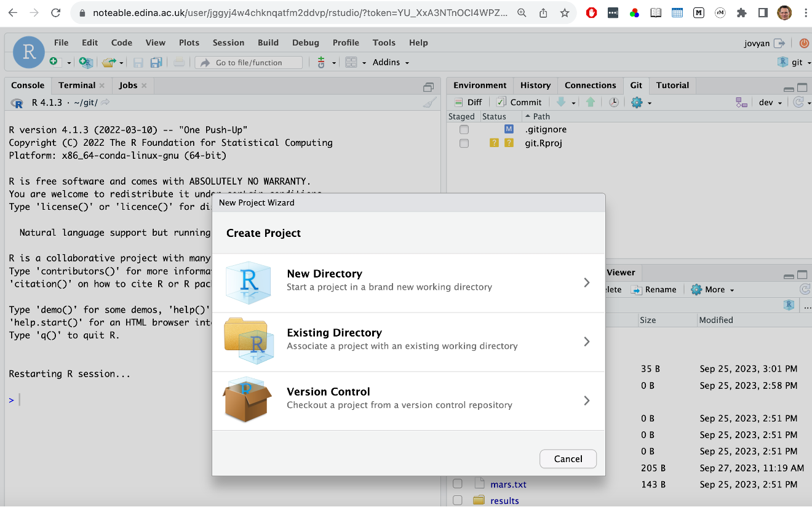This screenshot has height=507, width=812.
Task: Sort Git list by the Path header
Action: click(x=541, y=116)
